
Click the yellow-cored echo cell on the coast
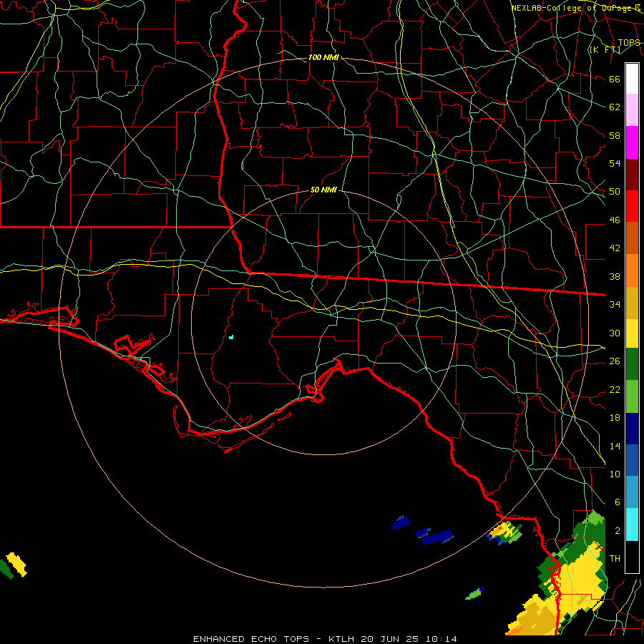(504, 532)
